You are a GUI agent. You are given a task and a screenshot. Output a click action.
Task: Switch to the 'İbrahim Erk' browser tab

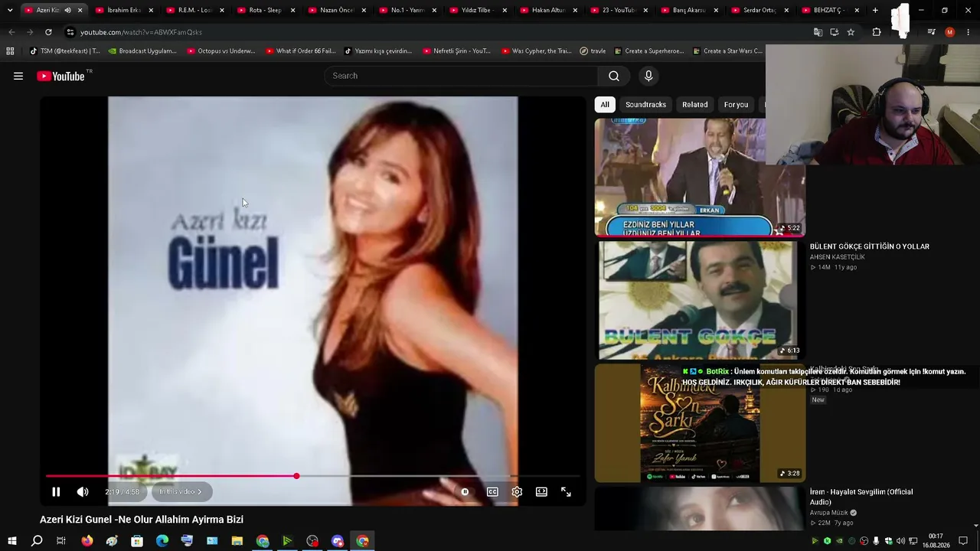(126, 10)
